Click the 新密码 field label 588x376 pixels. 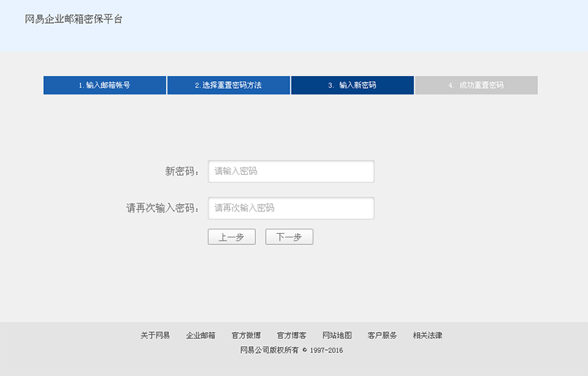click(x=182, y=171)
